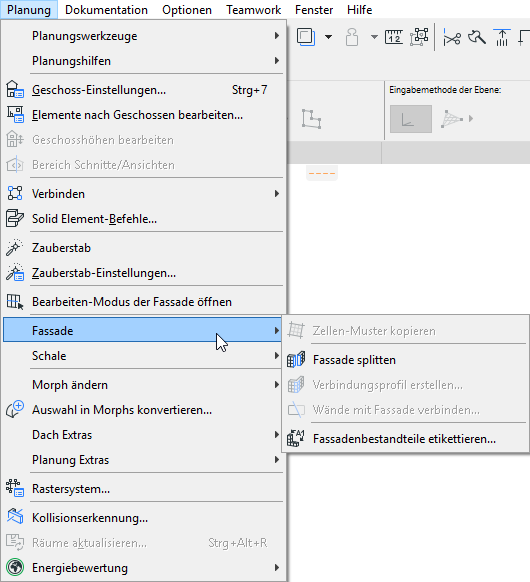Click Bearbeiten-Modus der Fassade icon
This screenshot has width=530, height=582.
coord(15,302)
